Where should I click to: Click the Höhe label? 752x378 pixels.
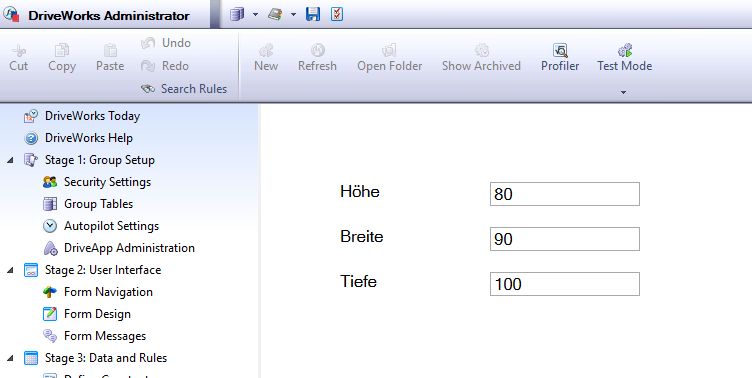[360, 191]
